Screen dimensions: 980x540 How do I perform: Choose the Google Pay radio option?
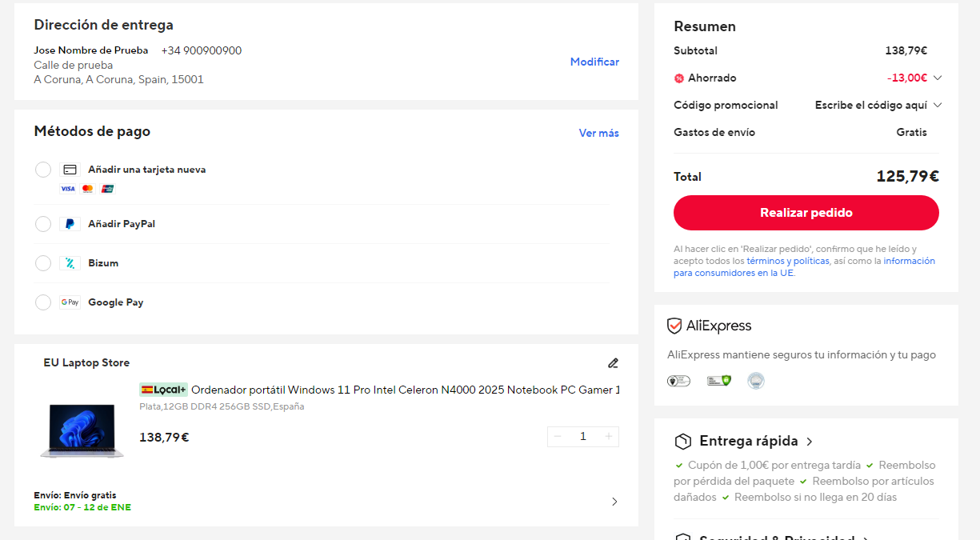click(43, 302)
